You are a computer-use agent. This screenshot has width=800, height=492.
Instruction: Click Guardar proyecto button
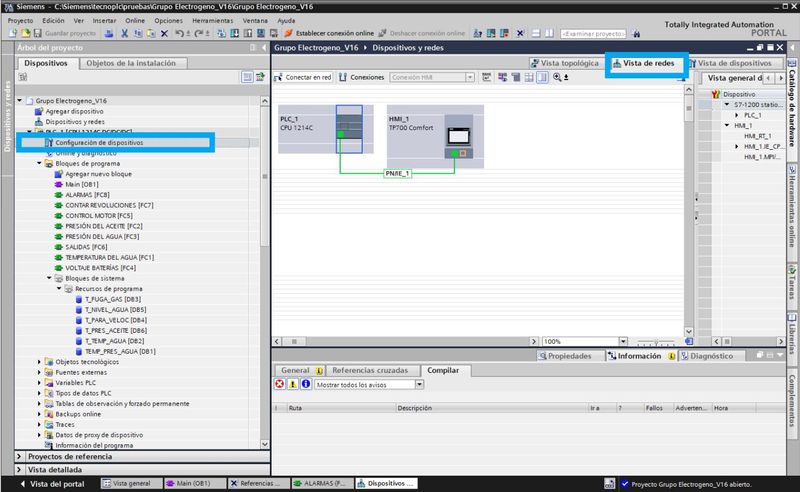coord(65,33)
